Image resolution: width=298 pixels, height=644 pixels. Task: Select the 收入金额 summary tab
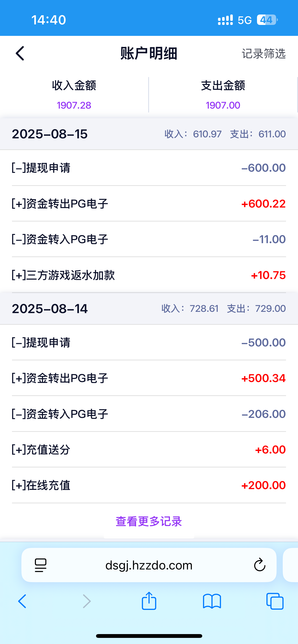click(74, 95)
